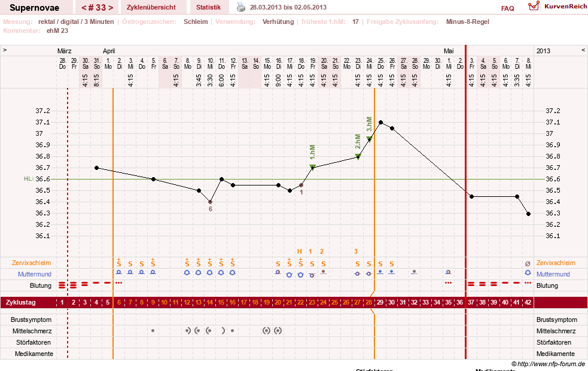Collapse chart with right-edge arrow
This screenshot has width=588, height=371.
[583, 50]
